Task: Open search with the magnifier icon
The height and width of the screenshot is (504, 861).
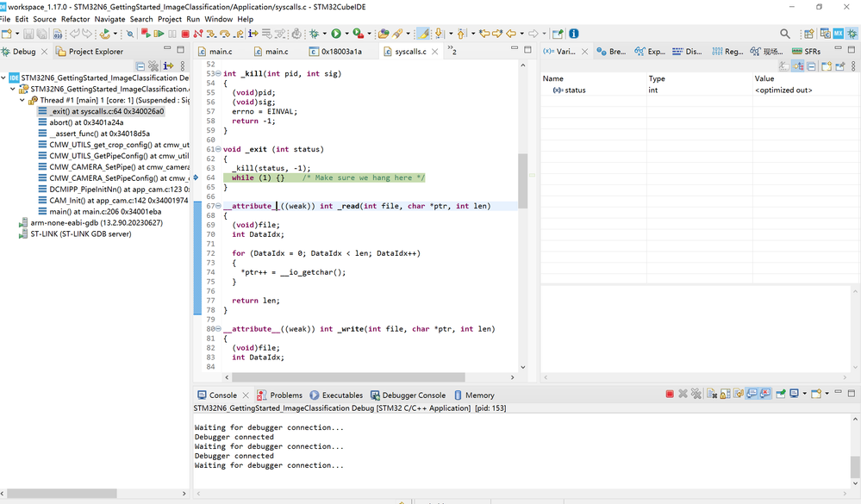Action: click(x=785, y=34)
